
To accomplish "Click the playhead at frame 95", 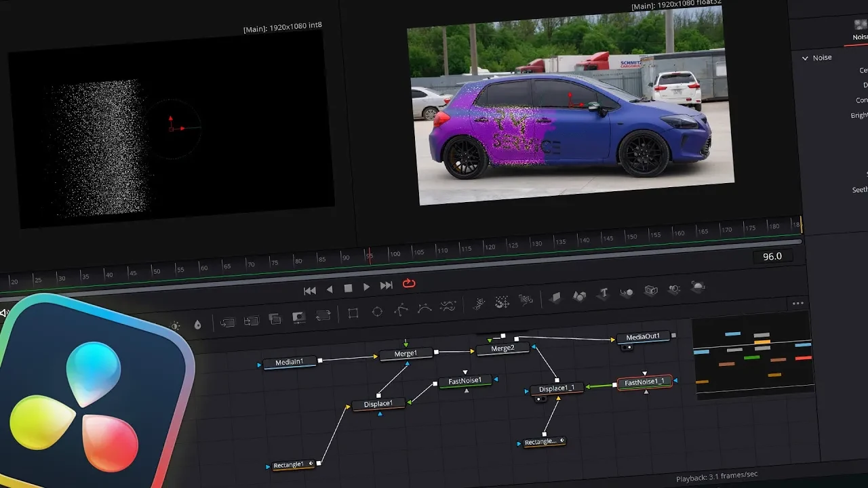I will 369,256.
